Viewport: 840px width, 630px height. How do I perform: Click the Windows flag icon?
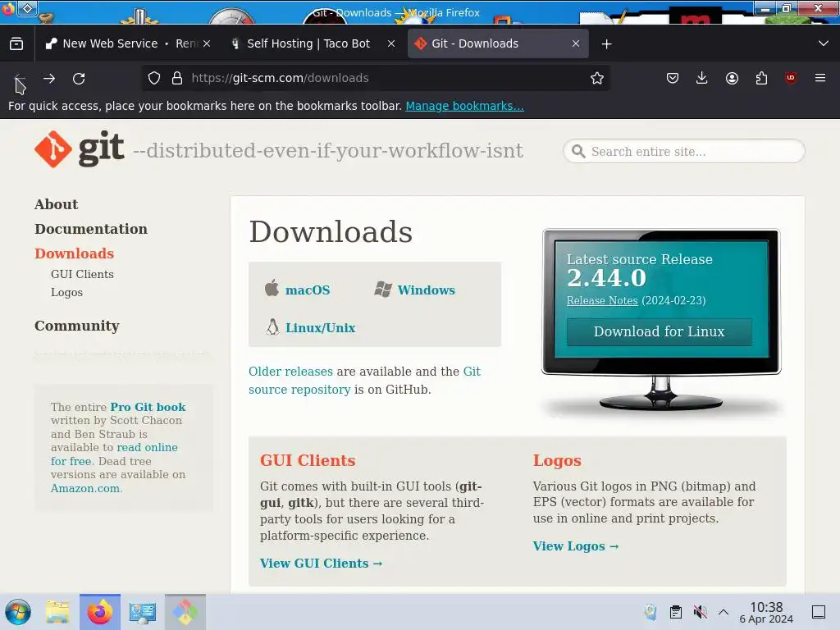click(383, 290)
